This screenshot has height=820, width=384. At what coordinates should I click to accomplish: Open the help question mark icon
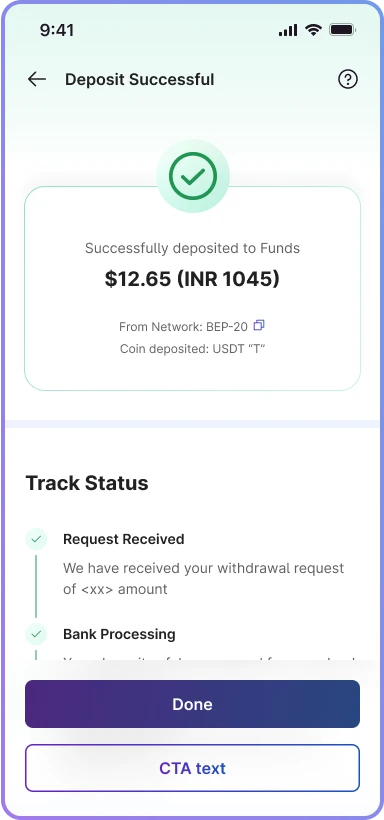(347, 79)
